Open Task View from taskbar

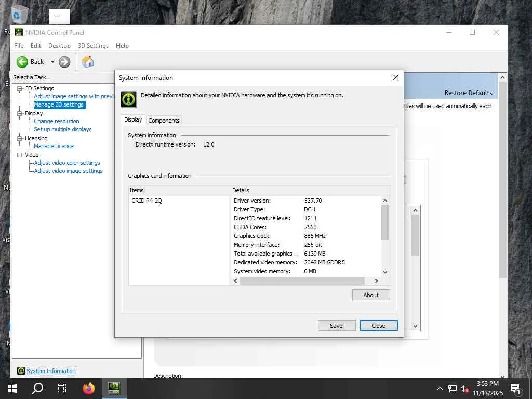point(62,389)
